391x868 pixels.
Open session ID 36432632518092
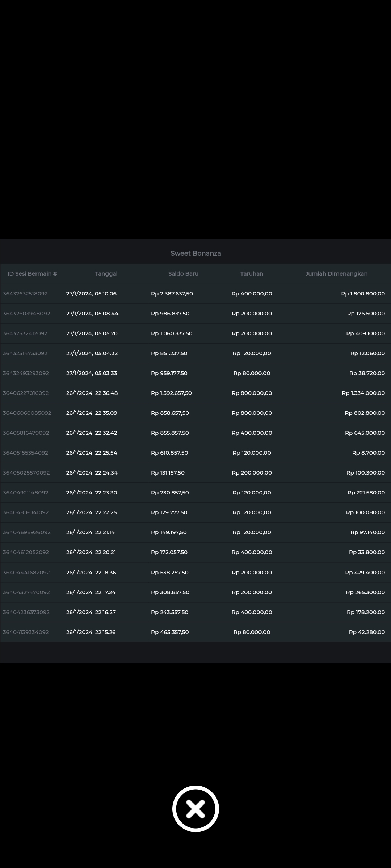point(25,294)
